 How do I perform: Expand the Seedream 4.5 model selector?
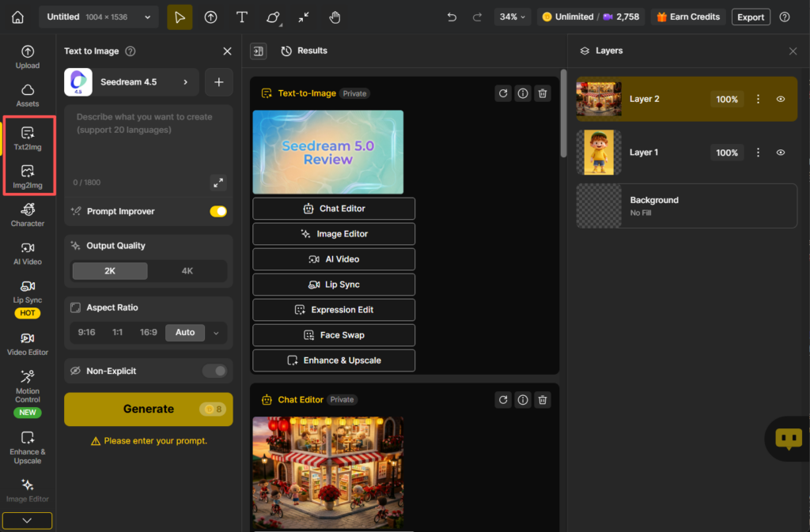(x=131, y=82)
